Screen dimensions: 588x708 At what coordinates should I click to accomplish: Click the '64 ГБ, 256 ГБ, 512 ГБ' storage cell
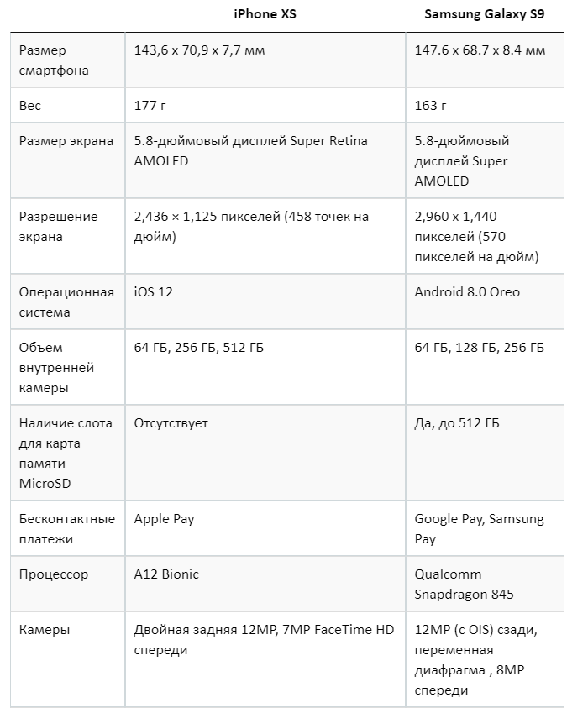[204, 348]
